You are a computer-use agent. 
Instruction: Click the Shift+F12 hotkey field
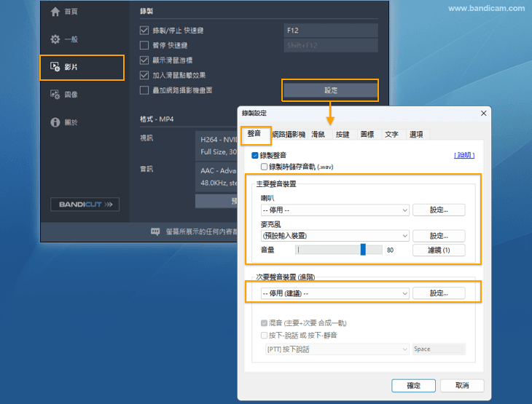click(x=331, y=45)
